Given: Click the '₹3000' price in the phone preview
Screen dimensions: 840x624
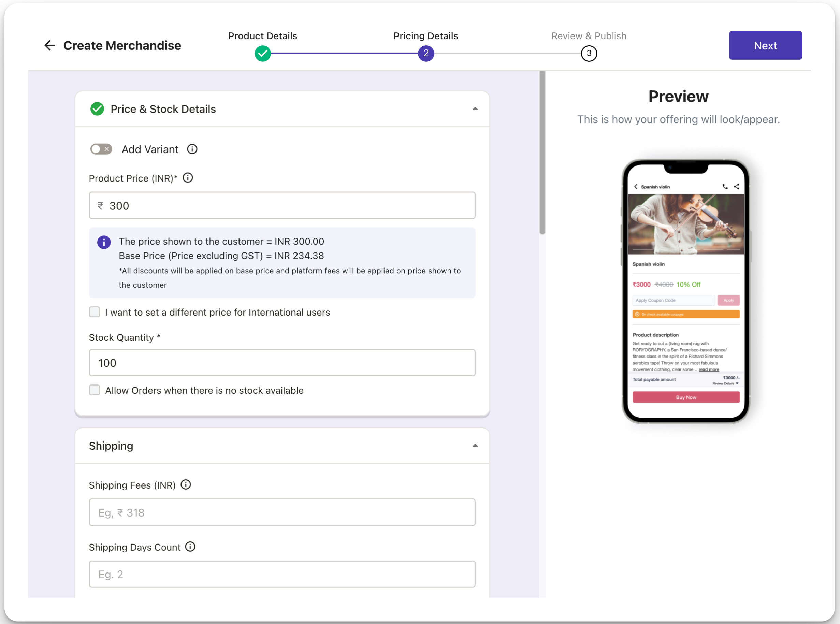Looking at the screenshot, I should [x=641, y=285].
